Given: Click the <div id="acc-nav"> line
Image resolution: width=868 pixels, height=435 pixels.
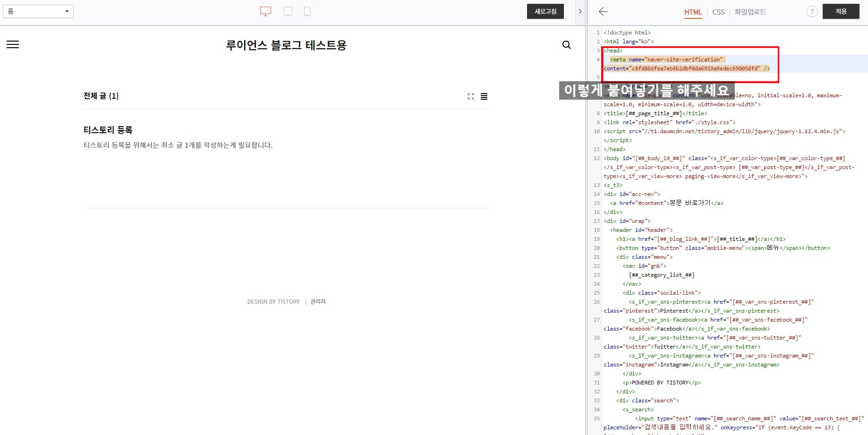Looking at the screenshot, I should (x=632, y=194).
